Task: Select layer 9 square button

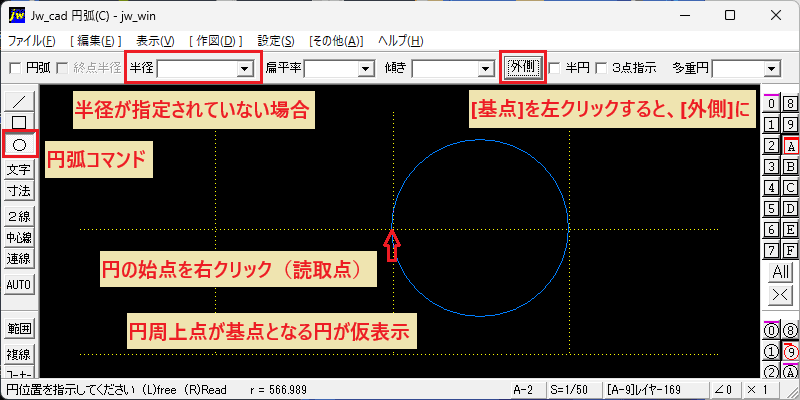Action: coord(790,124)
